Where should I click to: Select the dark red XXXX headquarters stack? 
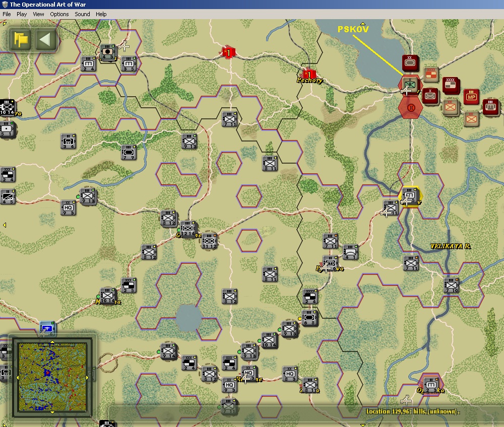click(x=451, y=85)
